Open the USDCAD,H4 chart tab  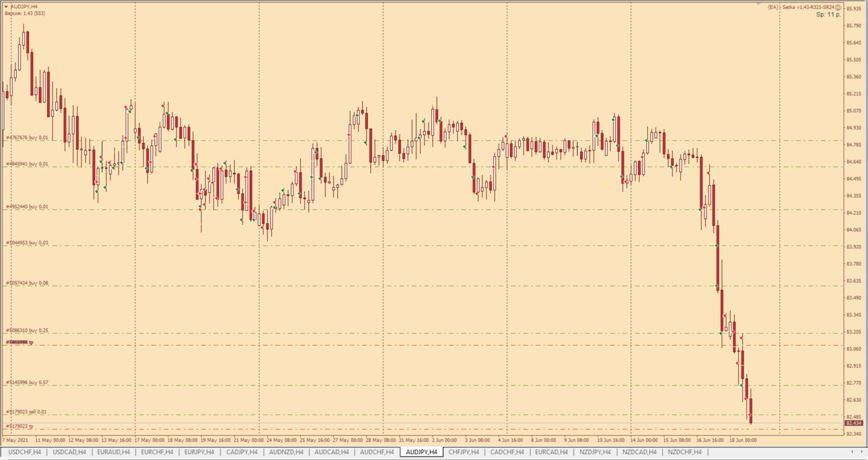click(69, 452)
